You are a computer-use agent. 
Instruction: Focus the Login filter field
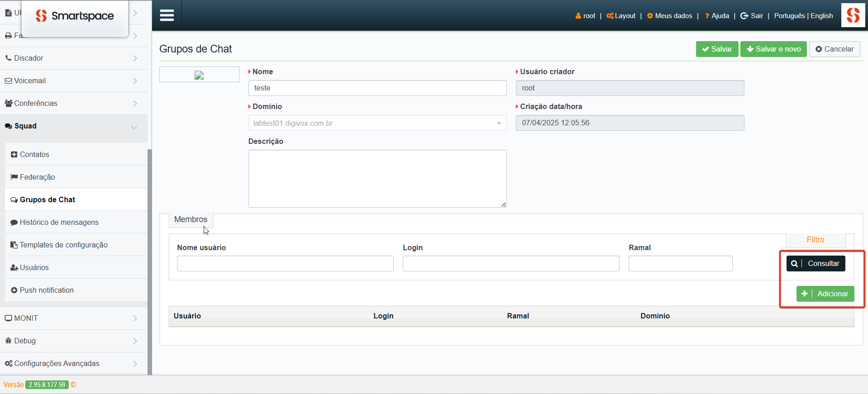[511, 263]
